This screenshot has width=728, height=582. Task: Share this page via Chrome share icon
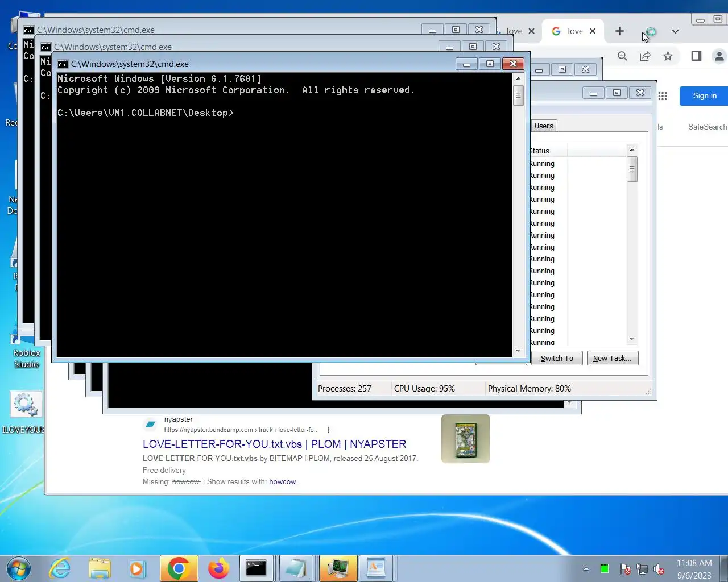click(x=645, y=56)
